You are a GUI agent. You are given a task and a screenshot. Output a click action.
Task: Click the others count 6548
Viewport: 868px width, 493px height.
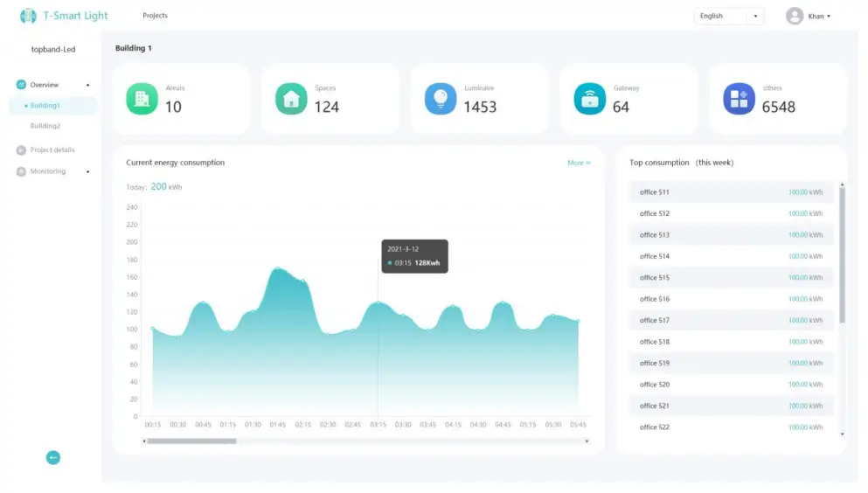778,107
